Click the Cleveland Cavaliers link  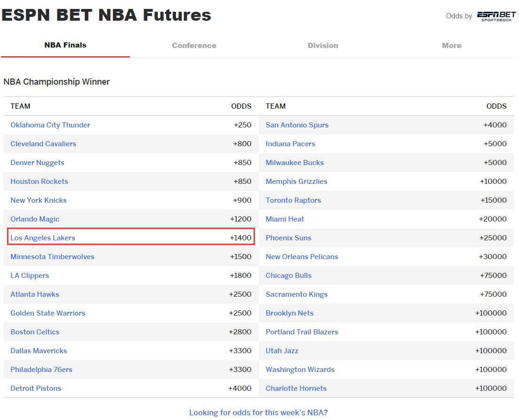[43, 144]
